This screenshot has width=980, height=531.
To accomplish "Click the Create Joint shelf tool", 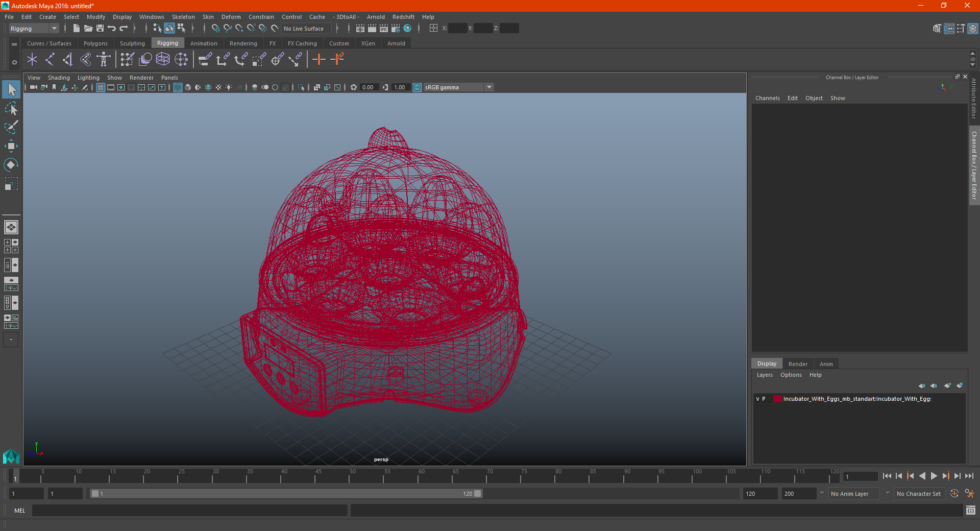I will pos(50,60).
